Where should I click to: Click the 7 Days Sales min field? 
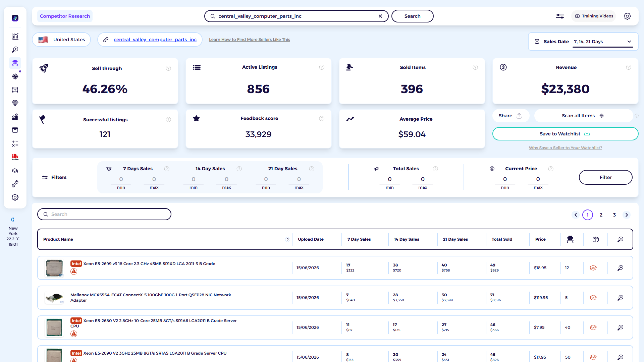[x=121, y=179]
